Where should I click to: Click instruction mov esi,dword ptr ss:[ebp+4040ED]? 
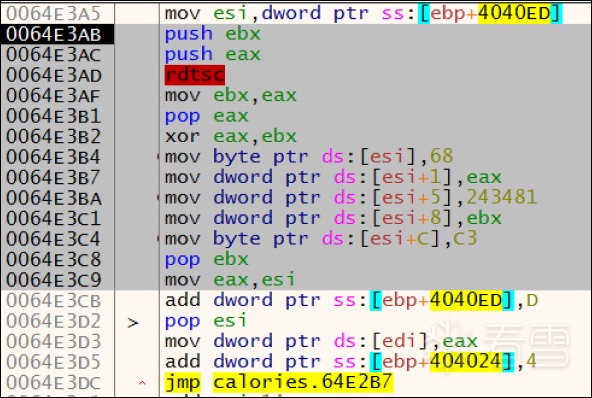(363, 14)
